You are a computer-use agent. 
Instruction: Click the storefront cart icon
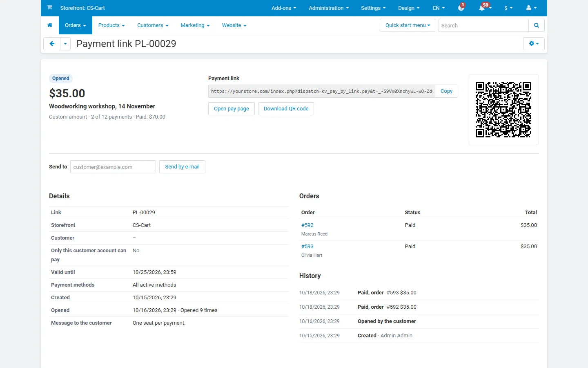[49, 7]
